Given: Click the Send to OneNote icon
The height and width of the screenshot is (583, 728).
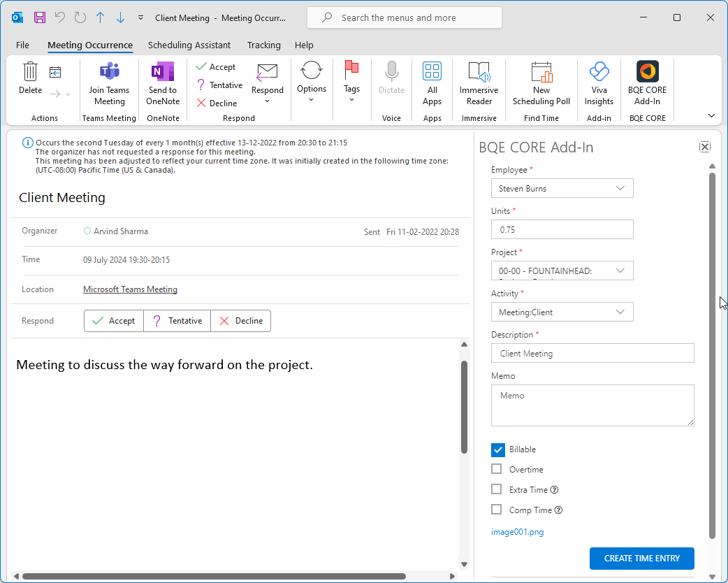Looking at the screenshot, I should click(x=162, y=82).
